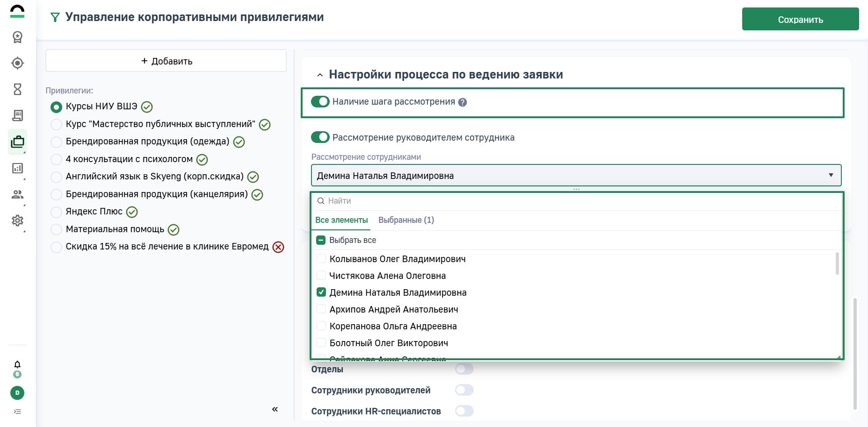Viewport: 868px width, 427px height.
Task: Collapse Настройки процесса по ведению заявки section
Action: pyautogui.click(x=320, y=75)
